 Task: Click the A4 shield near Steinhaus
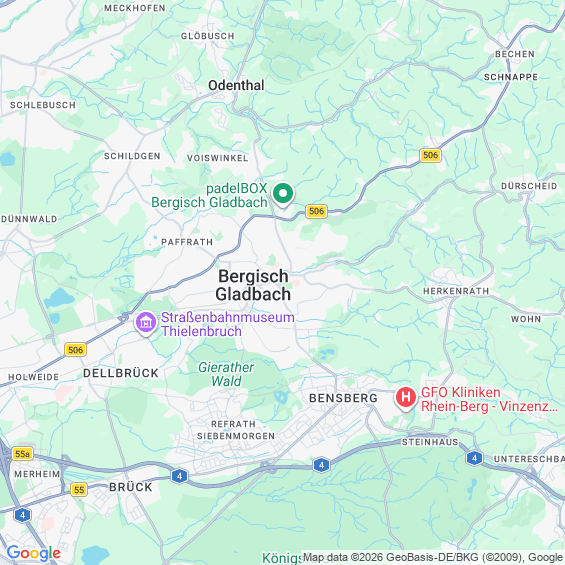pyautogui.click(x=474, y=458)
